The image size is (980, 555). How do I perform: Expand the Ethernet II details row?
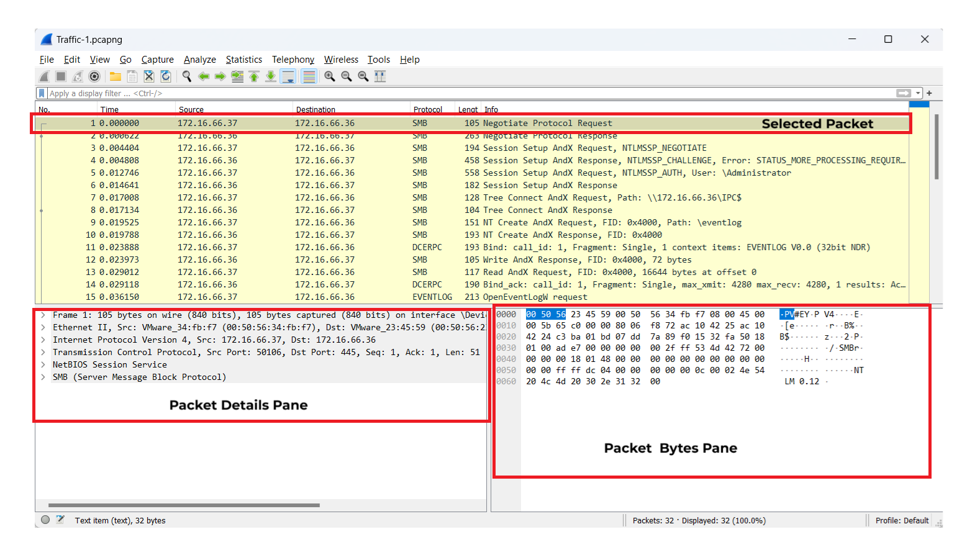[43, 328]
